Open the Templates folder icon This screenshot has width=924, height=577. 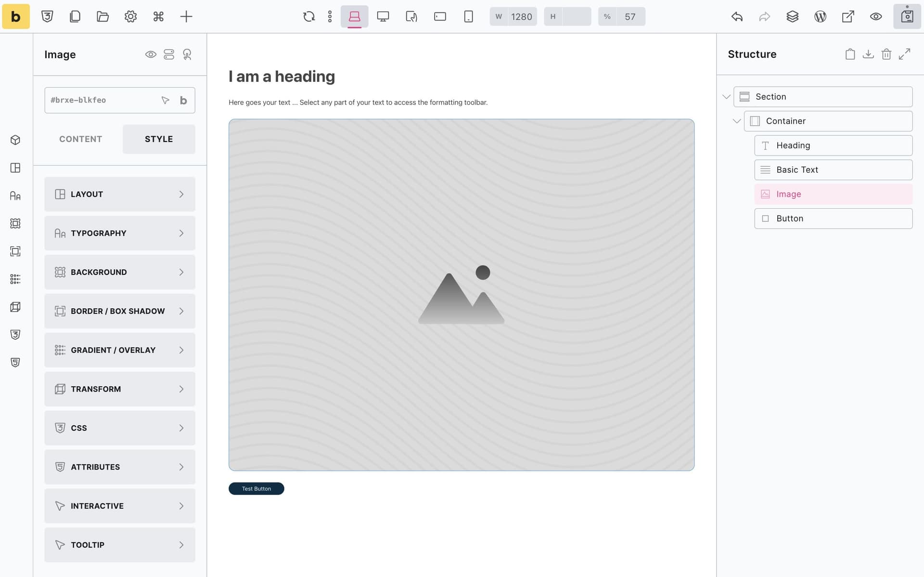click(x=103, y=16)
